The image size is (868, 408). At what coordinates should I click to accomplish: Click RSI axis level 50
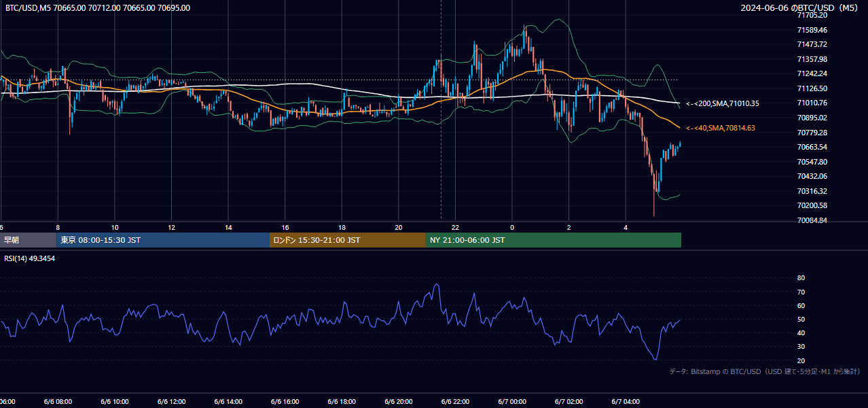coord(801,319)
